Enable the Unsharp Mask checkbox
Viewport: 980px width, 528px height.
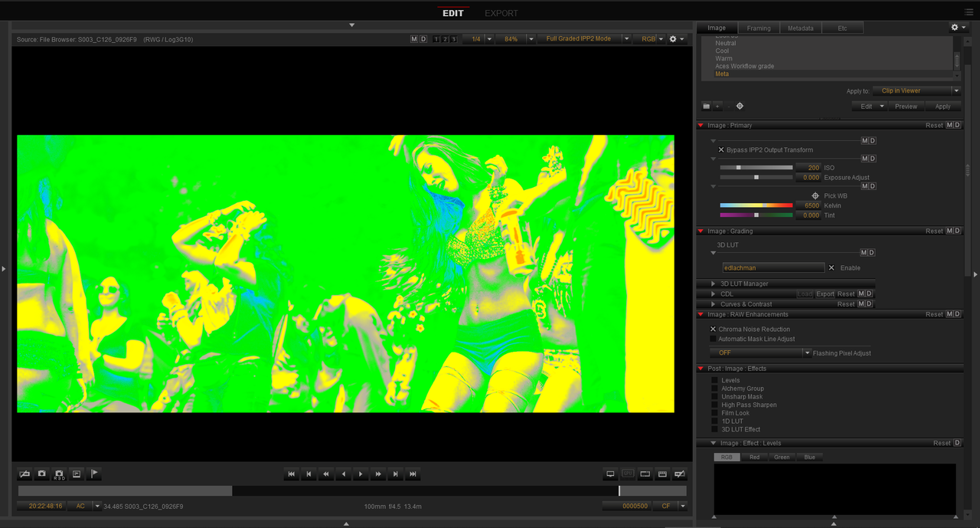pos(715,397)
